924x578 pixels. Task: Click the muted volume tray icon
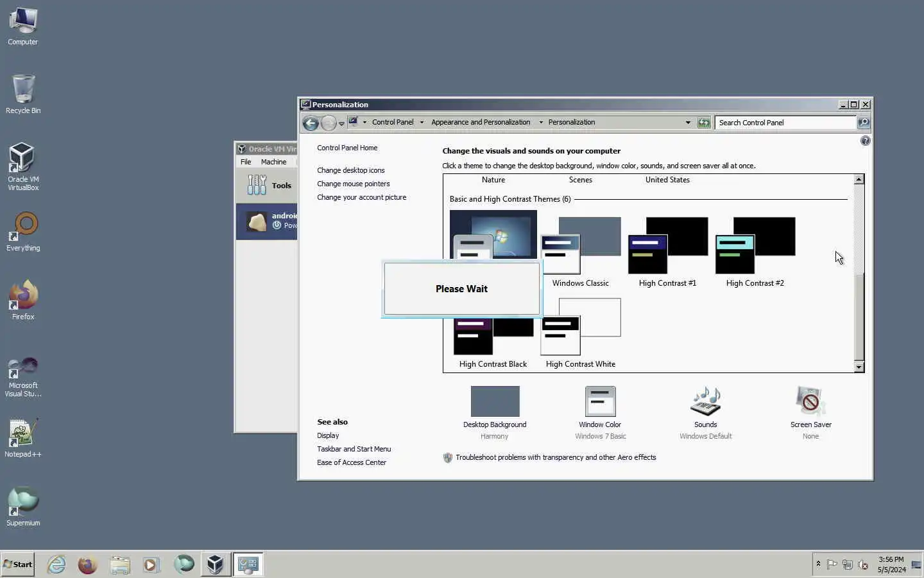click(864, 565)
